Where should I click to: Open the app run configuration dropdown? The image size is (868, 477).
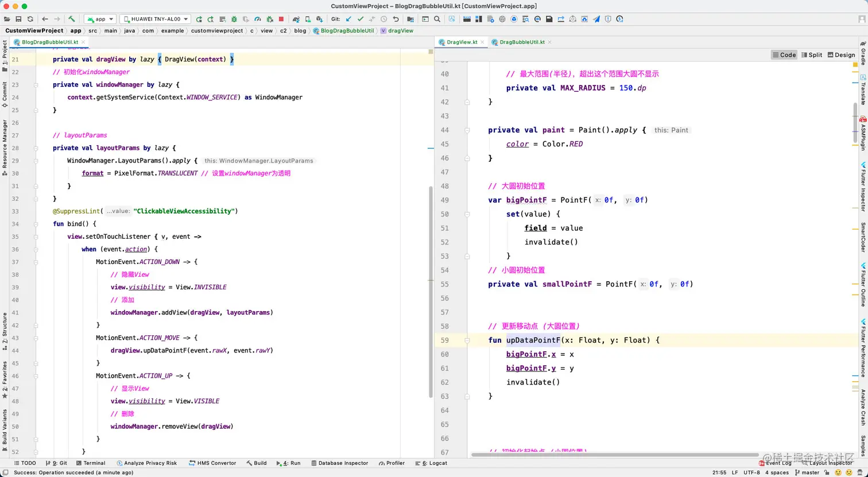[x=100, y=19]
